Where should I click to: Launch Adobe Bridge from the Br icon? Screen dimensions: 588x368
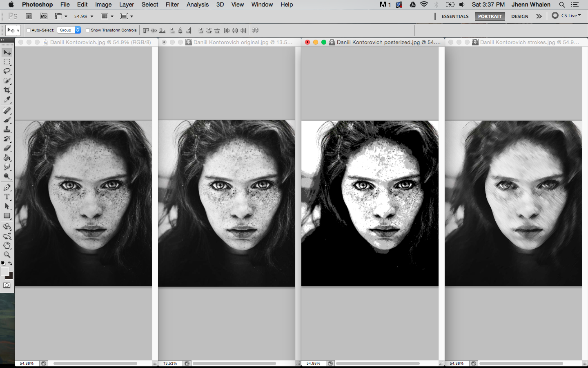(x=29, y=16)
